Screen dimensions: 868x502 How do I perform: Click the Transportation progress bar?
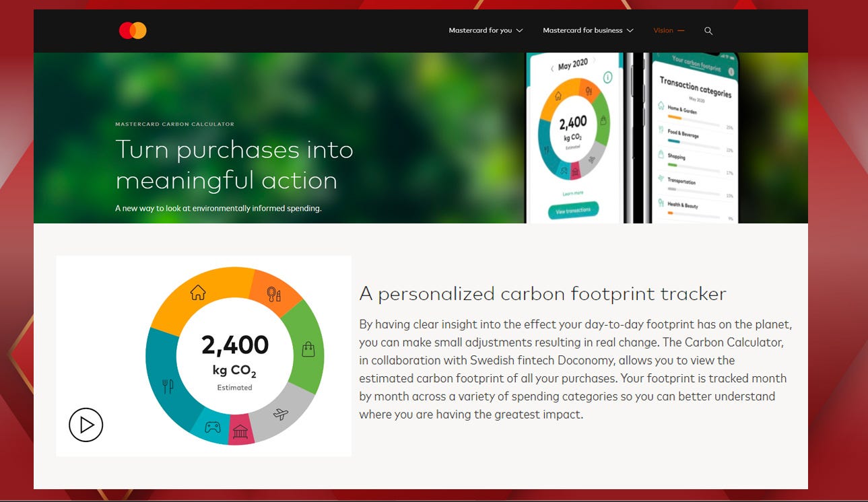point(694,192)
